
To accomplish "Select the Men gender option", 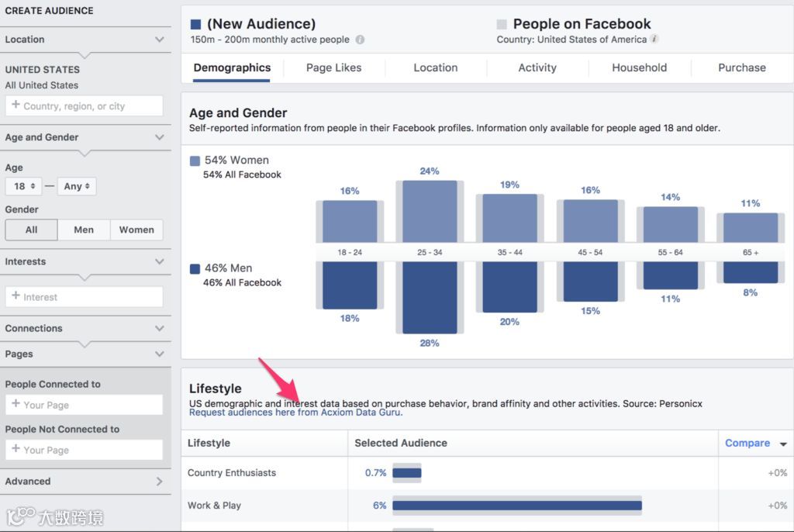I will [84, 230].
